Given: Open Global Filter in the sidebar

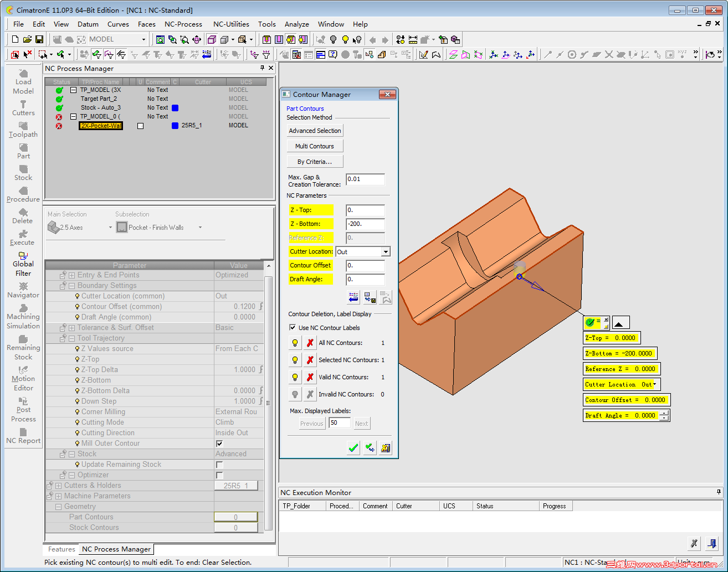Looking at the screenshot, I should [23, 264].
